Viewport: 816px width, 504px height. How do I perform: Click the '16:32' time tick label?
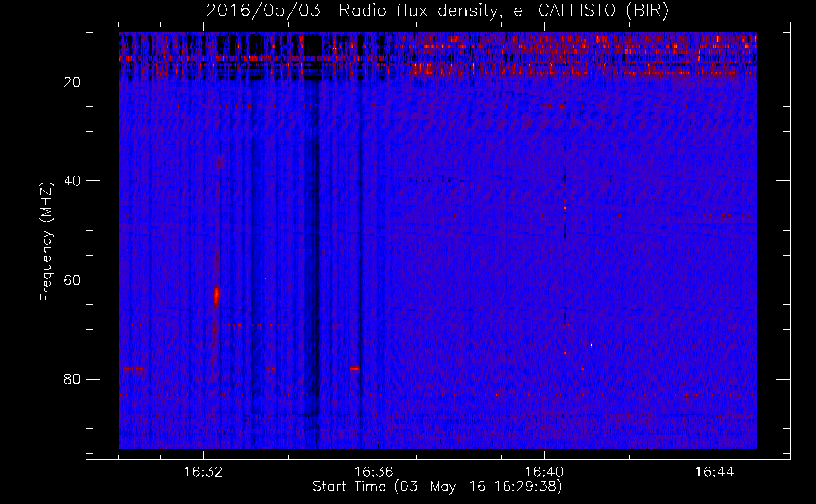pyautogui.click(x=203, y=472)
